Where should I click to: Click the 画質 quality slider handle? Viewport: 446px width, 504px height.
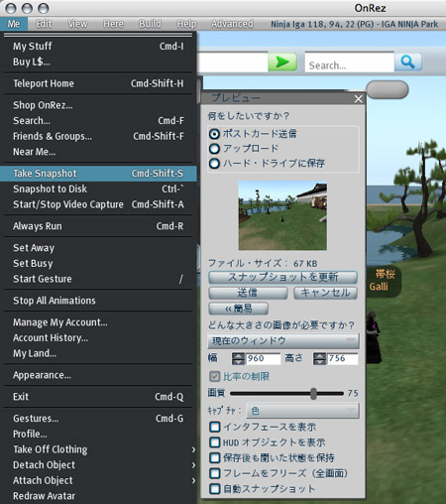coord(313,394)
